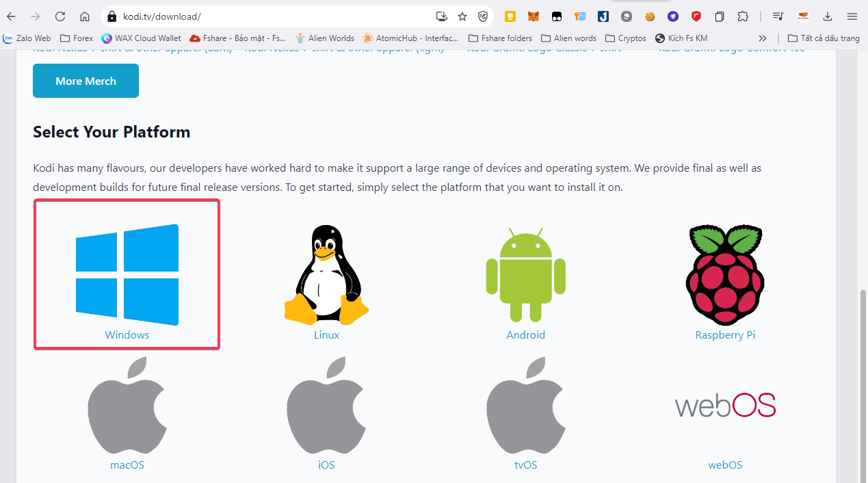868x483 pixels.
Task: Open the purple circle extension icon
Action: click(673, 16)
